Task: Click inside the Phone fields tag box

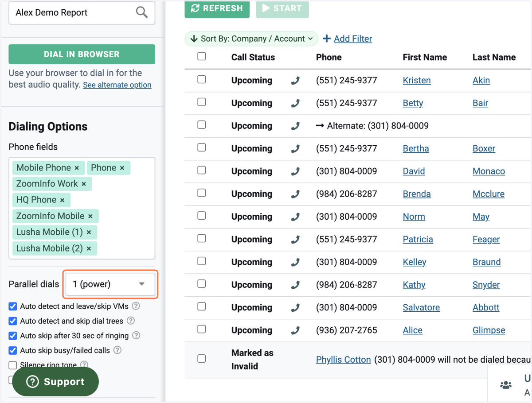Action: point(82,208)
